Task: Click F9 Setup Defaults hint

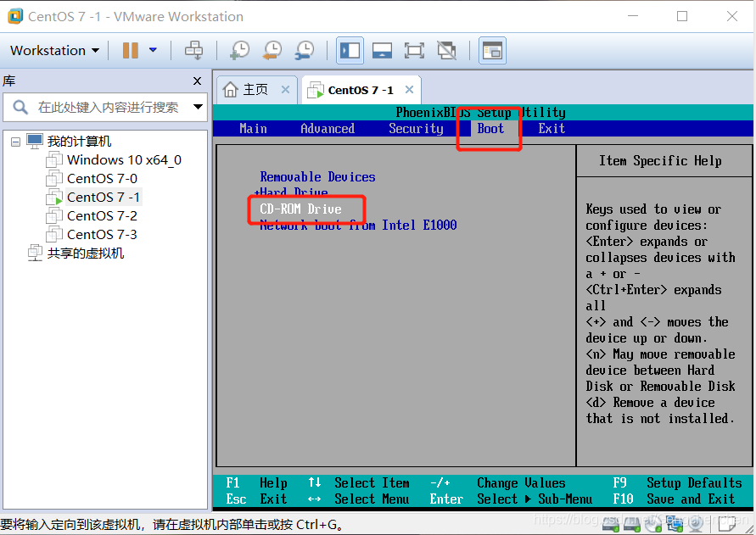Action: coord(677,482)
